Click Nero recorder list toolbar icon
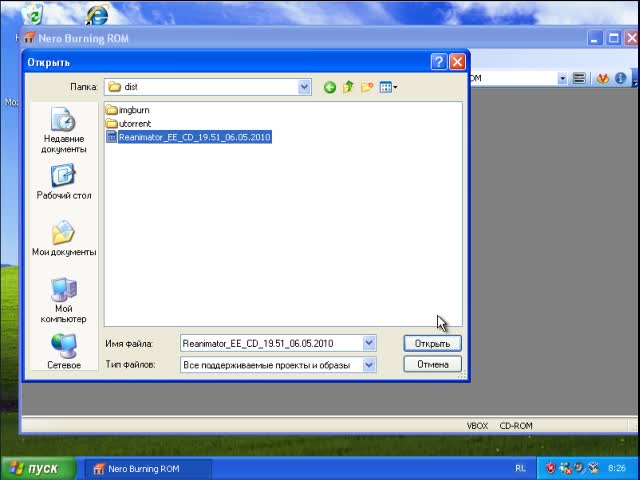 579,78
